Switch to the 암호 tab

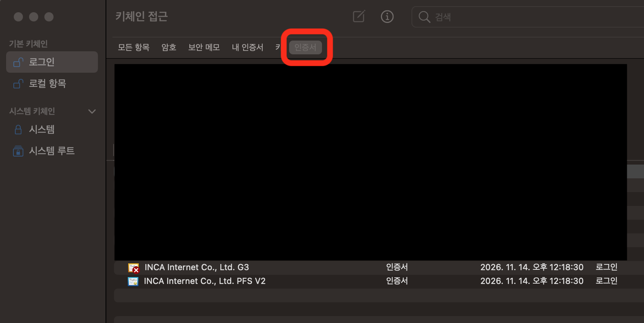pos(169,47)
